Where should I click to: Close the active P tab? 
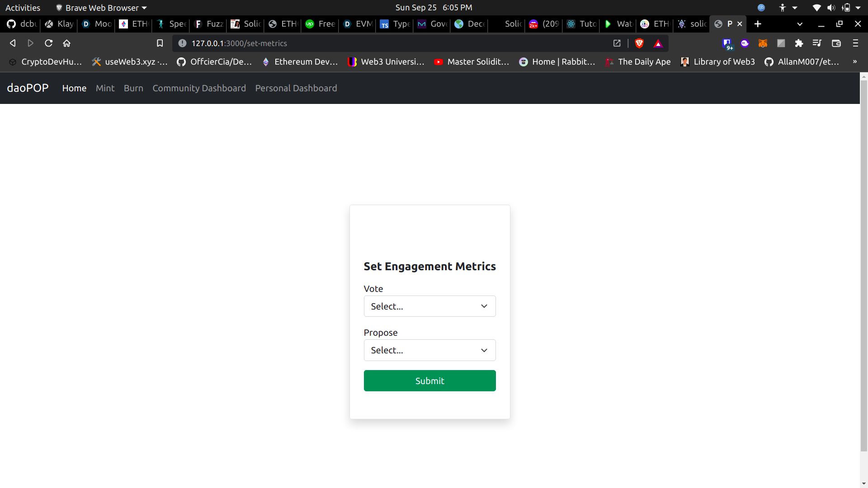(740, 23)
